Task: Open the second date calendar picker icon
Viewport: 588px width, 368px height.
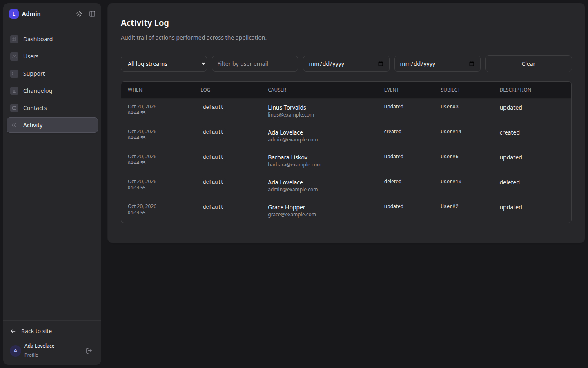Action: 472,64
